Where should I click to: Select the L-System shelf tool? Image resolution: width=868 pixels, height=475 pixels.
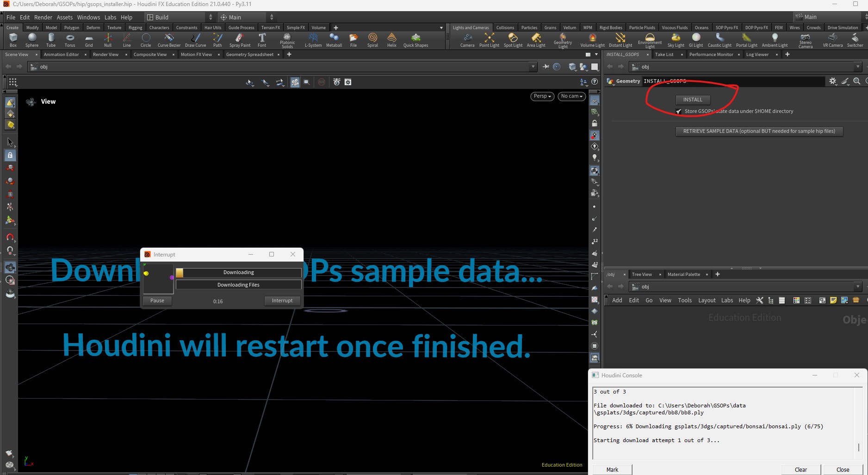click(x=313, y=40)
